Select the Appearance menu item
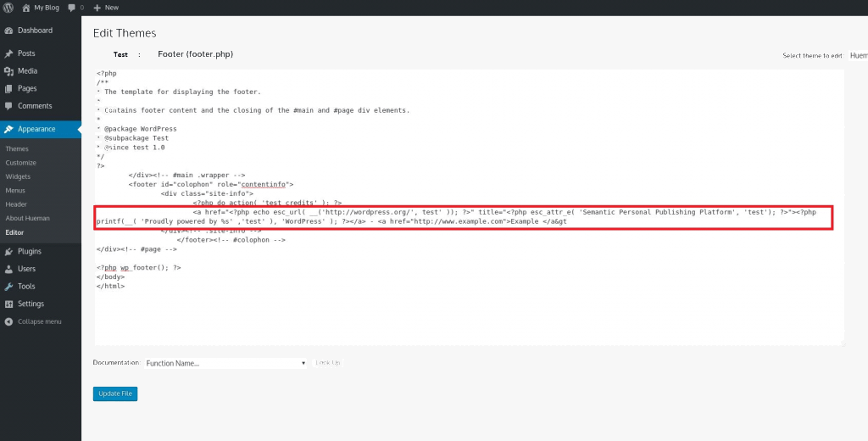 tap(36, 129)
